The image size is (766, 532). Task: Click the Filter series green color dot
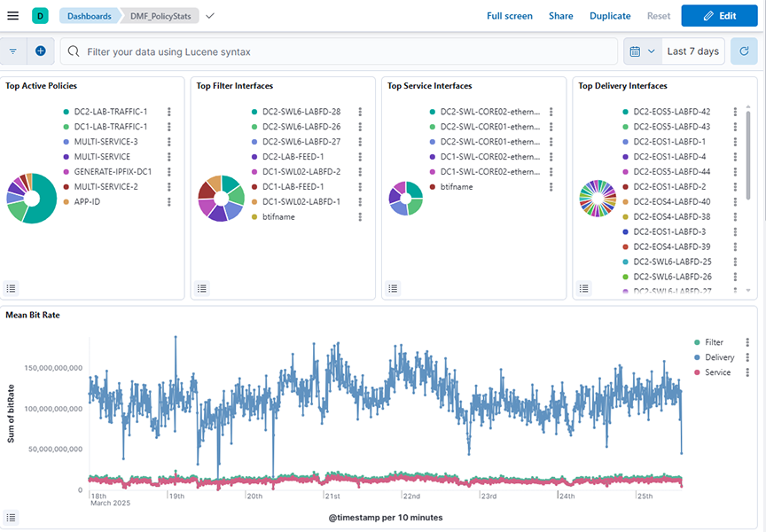(698, 342)
